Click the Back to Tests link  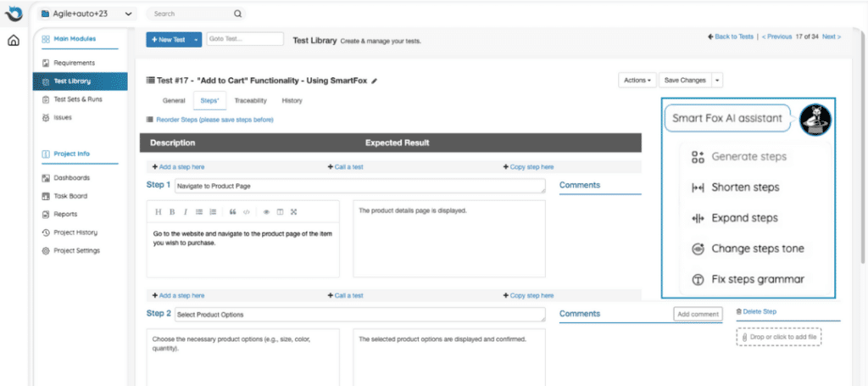730,36
